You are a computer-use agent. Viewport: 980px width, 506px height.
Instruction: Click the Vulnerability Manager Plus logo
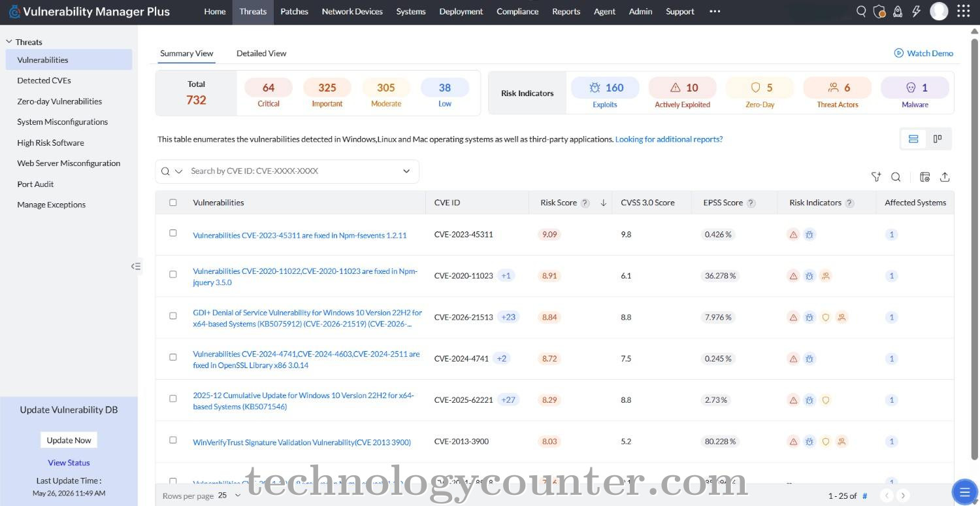pyautogui.click(x=89, y=11)
